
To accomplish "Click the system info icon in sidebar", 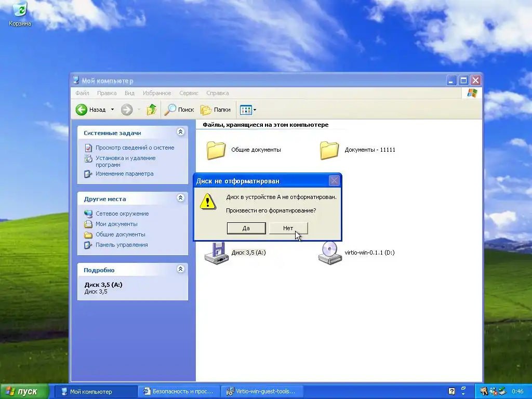I will click(x=88, y=148).
